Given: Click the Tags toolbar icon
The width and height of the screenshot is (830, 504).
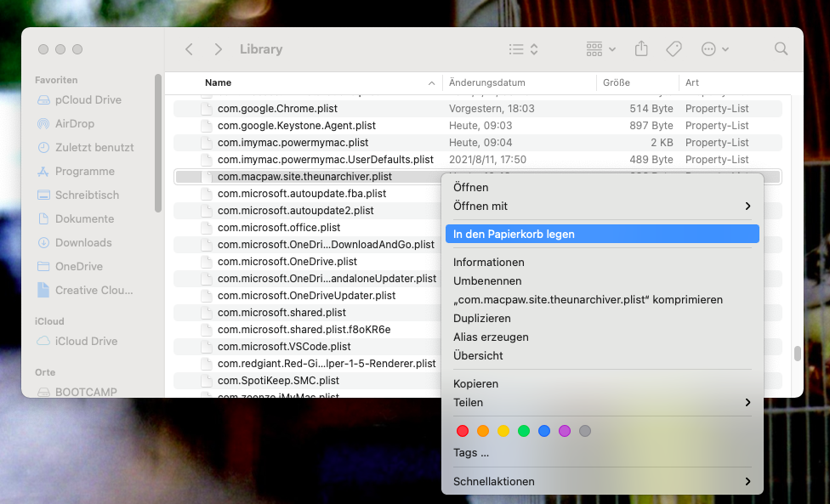Looking at the screenshot, I should [x=674, y=49].
